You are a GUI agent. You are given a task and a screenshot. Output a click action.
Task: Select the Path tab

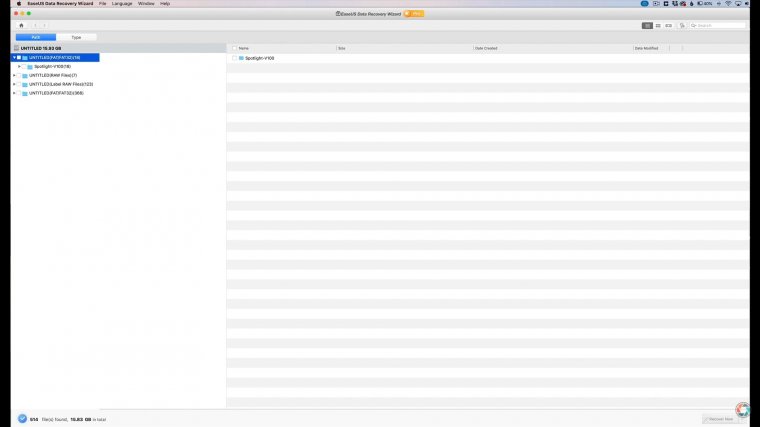tap(36, 37)
